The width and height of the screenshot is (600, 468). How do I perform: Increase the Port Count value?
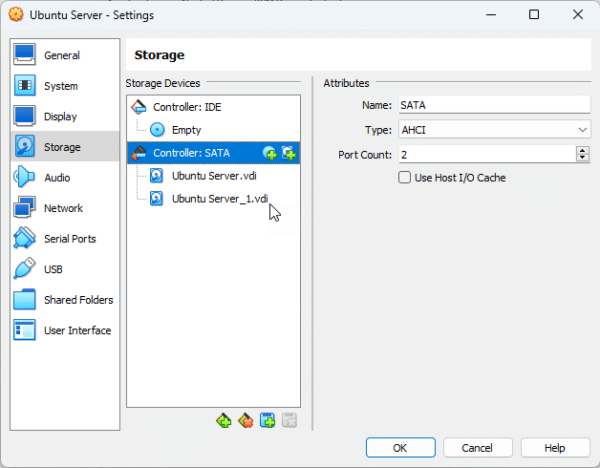(x=583, y=150)
